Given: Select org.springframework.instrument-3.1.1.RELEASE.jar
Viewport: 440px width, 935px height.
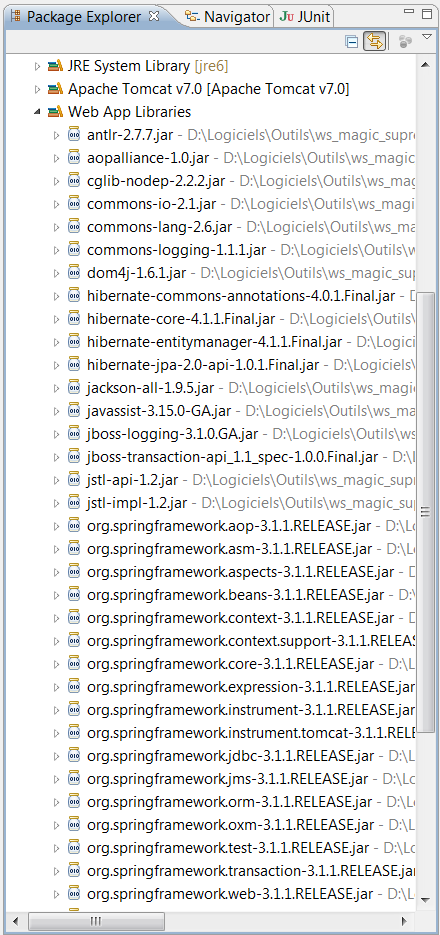Looking at the screenshot, I should click(x=251, y=710).
